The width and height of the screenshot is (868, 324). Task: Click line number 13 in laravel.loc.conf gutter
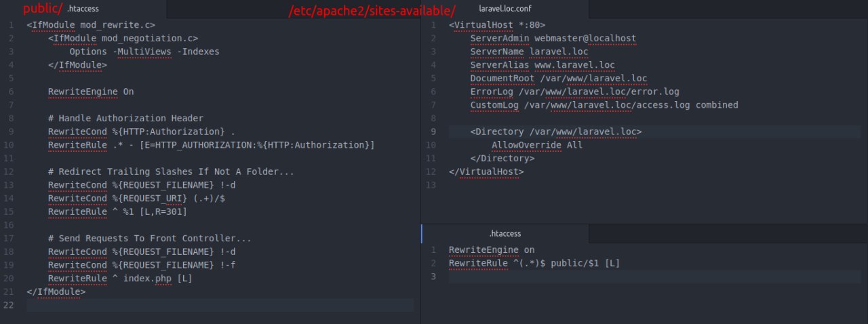pos(431,185)
